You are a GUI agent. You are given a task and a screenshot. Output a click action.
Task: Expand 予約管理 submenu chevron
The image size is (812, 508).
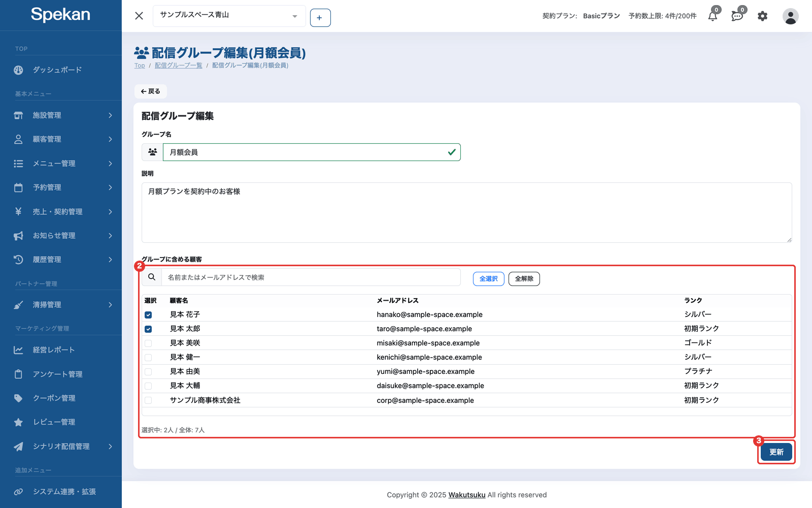click(110, 187)
